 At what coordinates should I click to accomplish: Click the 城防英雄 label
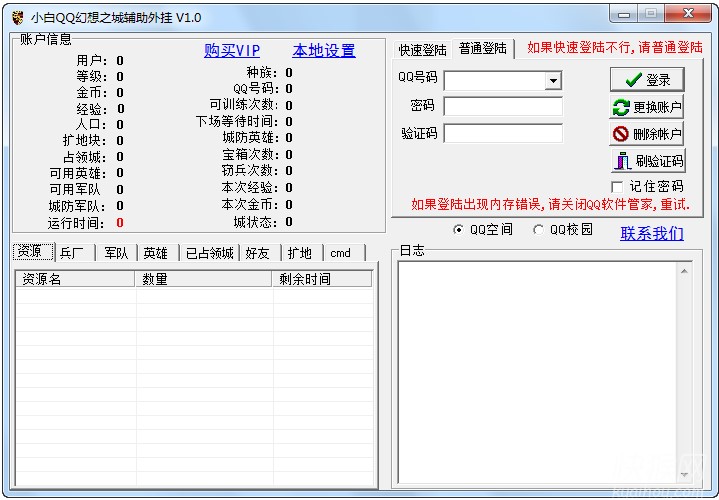tap(251, 138)
